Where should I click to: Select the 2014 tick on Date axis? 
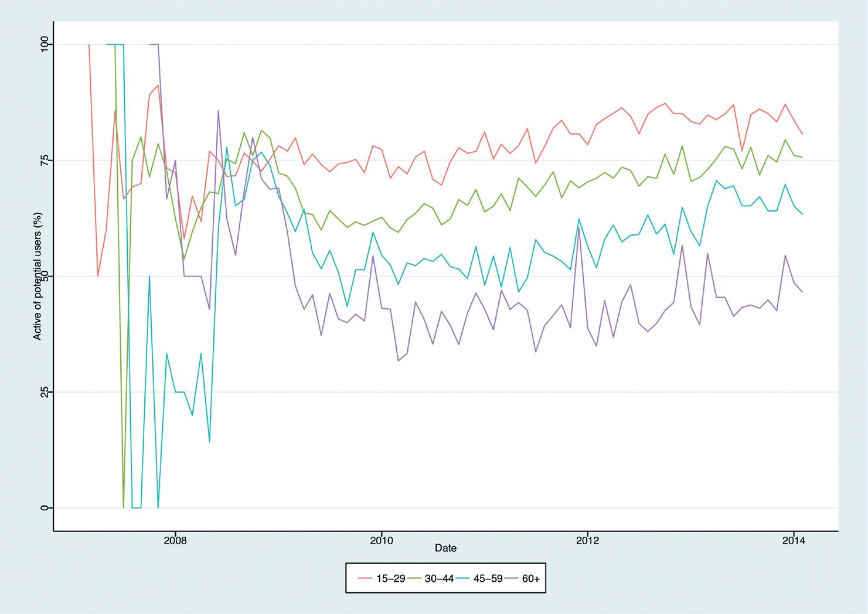click(794, 540)
